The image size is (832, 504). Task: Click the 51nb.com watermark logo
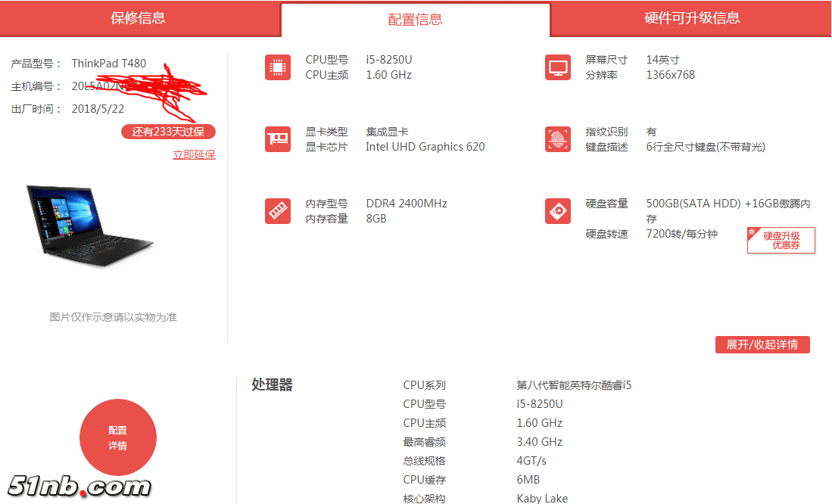[x=79, y=487]
